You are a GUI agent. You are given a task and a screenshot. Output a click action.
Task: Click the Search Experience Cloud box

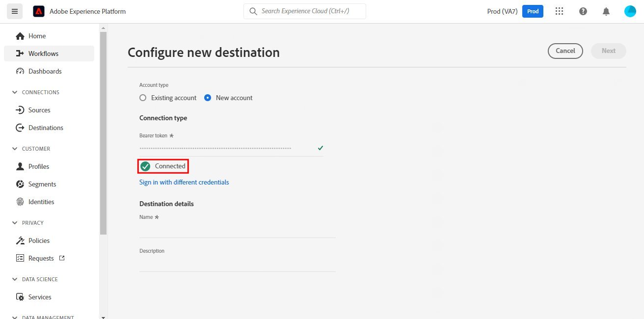point(305,11)
